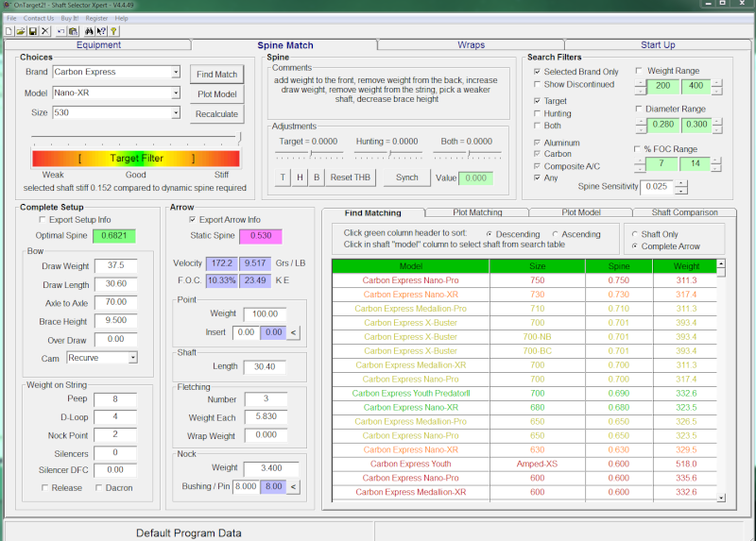Switch to the Wraps tab
This screenshot has height=541, width=756.
[x=471, y=44]
